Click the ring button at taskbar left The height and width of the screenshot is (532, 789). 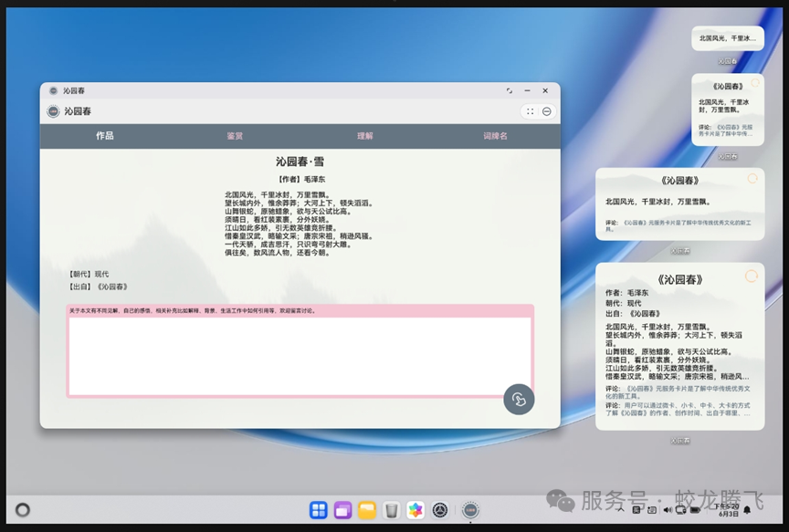coord(23,510)
